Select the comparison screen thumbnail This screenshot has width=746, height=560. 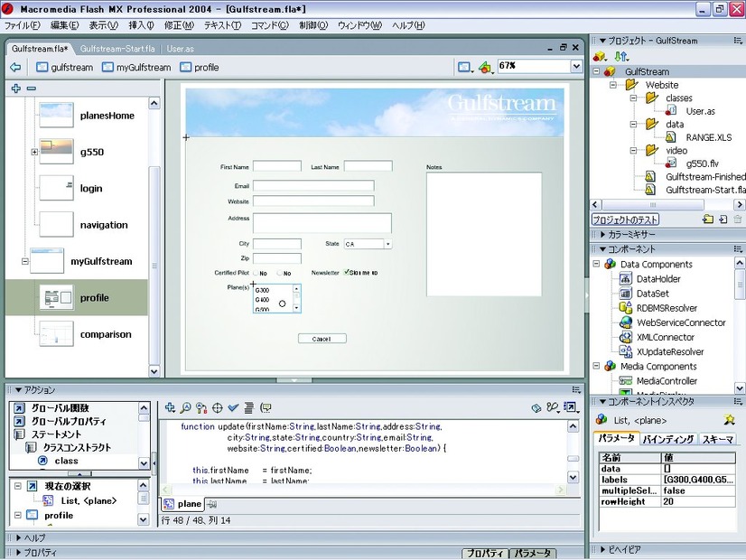pos(56,334)
